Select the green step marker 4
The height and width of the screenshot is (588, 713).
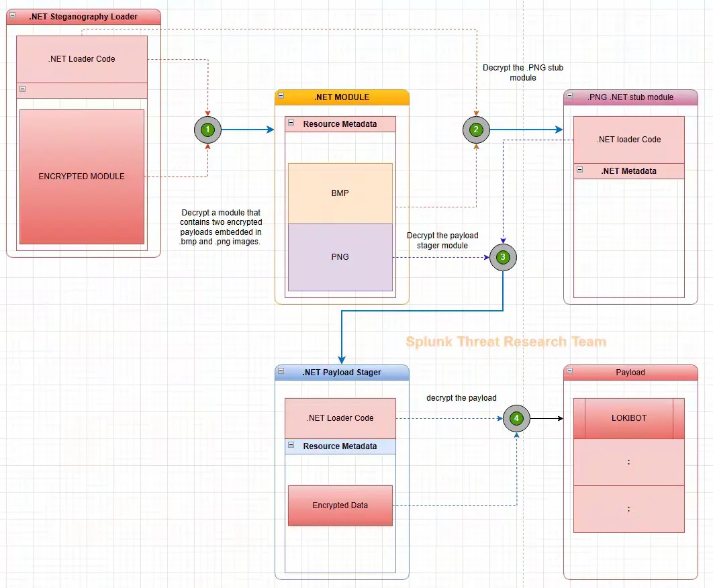point(516,418)
